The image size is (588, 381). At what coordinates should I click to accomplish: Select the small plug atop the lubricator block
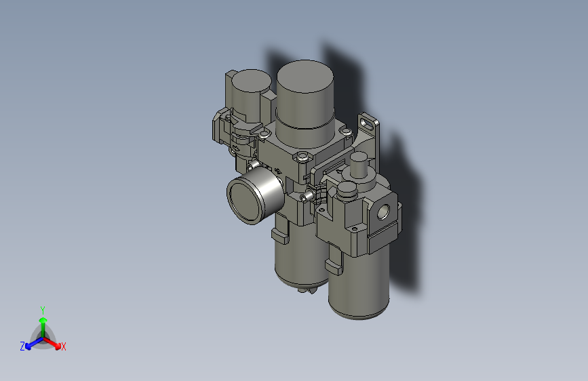(347, 190)
